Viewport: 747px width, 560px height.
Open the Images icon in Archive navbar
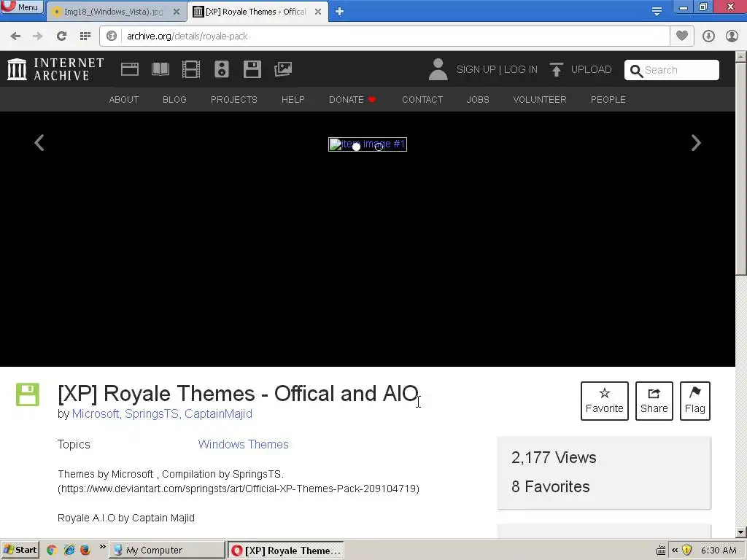click(x=283, y=69)
